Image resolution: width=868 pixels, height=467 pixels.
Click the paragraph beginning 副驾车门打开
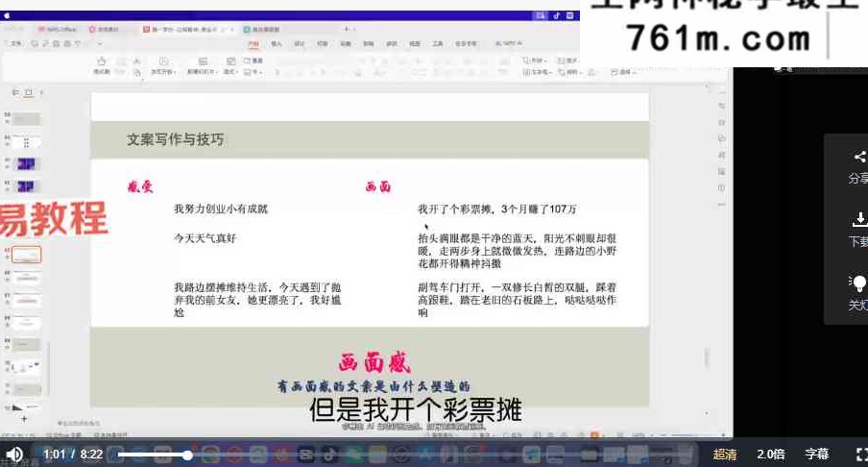pyautogui.click(x=517, y=300)
